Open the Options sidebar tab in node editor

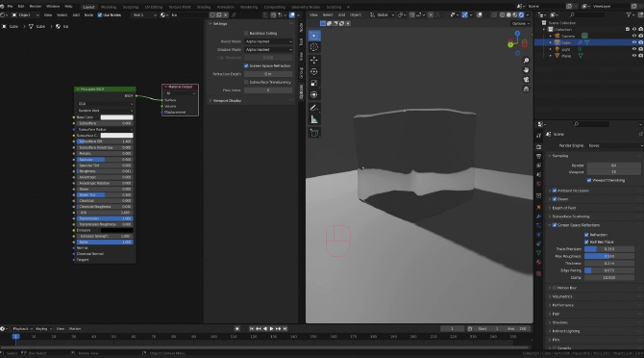tap(301, 92)
